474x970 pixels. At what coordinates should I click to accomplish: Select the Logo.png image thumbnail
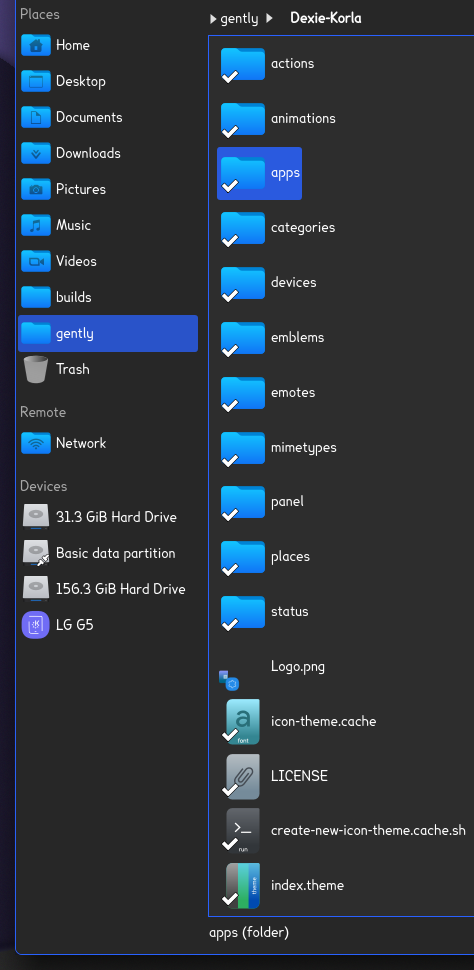pyautogui.click(x=229, y=679)
